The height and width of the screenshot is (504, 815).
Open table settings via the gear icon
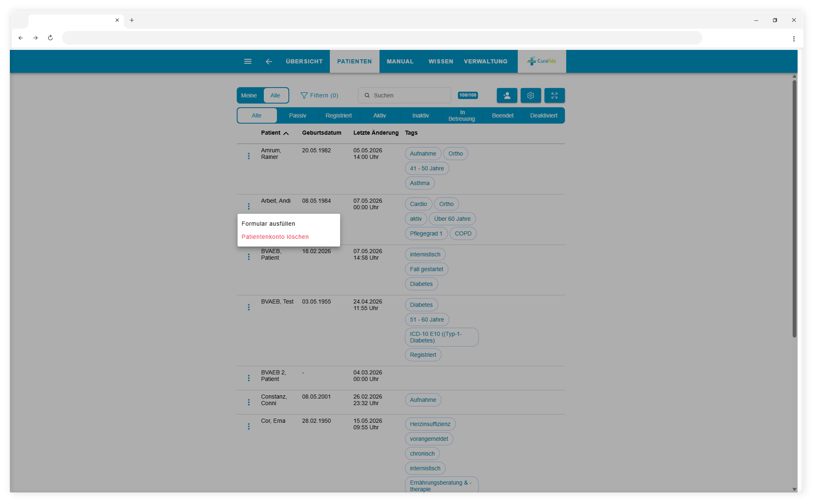530,96
